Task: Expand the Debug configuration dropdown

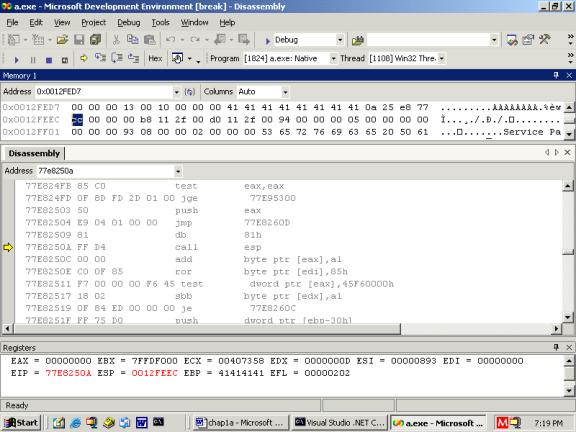Action: click(x=340, y=40)
